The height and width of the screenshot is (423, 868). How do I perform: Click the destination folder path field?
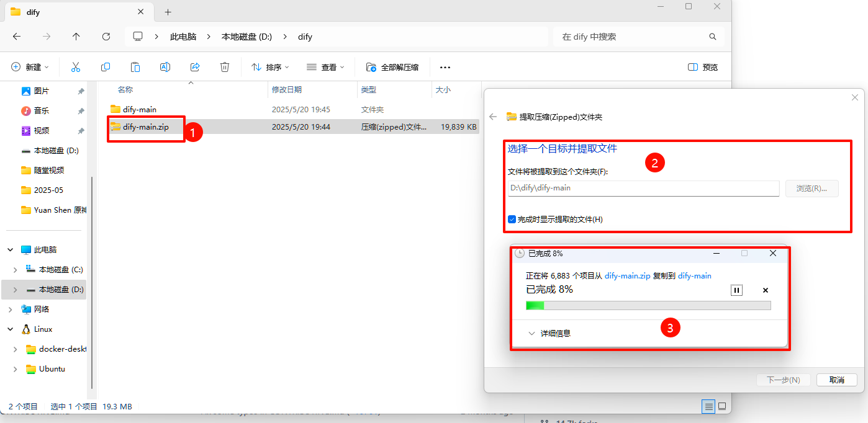pyautogui.click(x=643, y=188)
